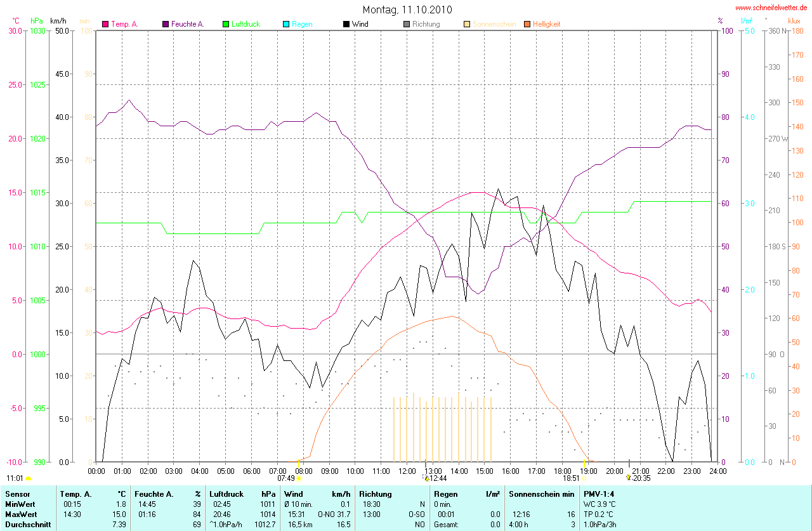812x531 pixels.
Task: Click the sun icon beside 11:01
Action: coord(29,478)
